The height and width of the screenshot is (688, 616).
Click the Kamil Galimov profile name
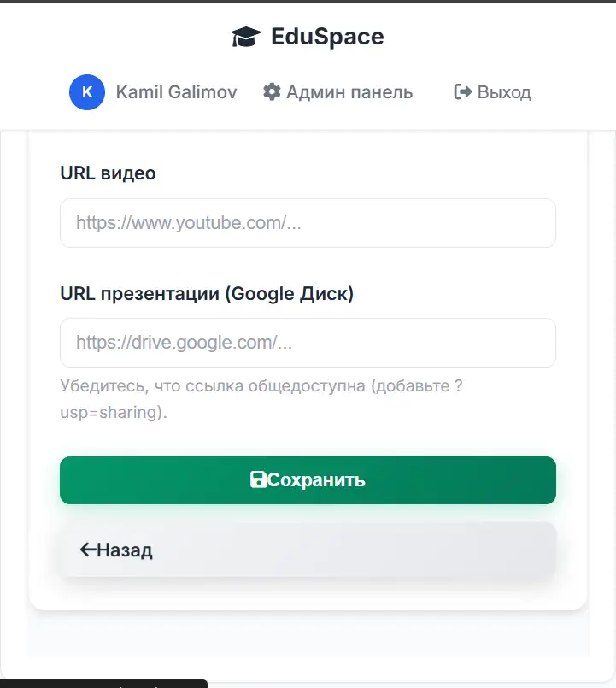point(175,92)
